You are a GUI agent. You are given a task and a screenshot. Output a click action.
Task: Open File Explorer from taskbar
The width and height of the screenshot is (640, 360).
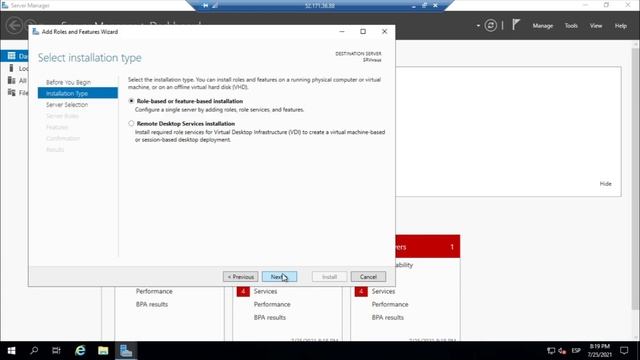(103, 351)
